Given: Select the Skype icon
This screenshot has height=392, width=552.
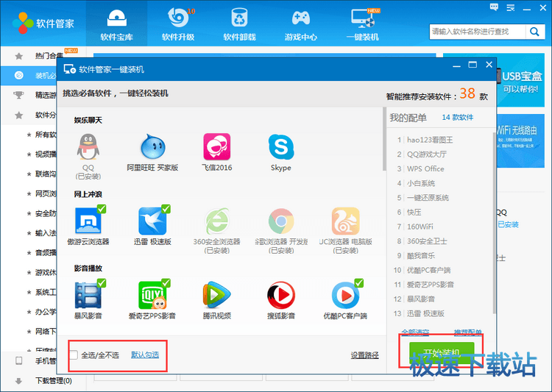Looking at the screenshot, I should [281, 147].
